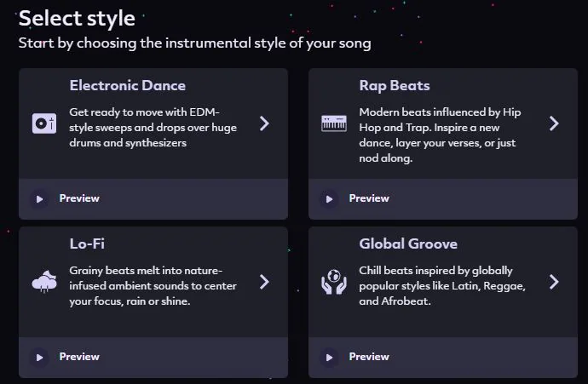Image resolution: width=588 pixels, height=384 pixels.
Task: Click the Lo-Fi cloud and moon icon
Action: click(43, 281)
